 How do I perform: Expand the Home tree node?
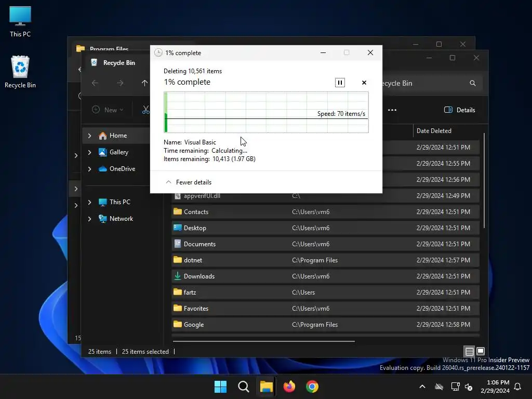pyautogui.click(x=89, y=136)
